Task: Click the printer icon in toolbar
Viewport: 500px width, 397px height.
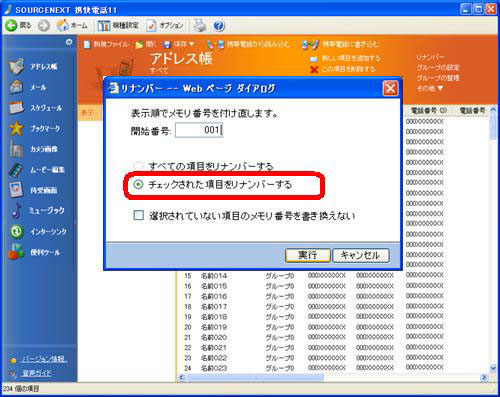Action: [x=200, y=25]
